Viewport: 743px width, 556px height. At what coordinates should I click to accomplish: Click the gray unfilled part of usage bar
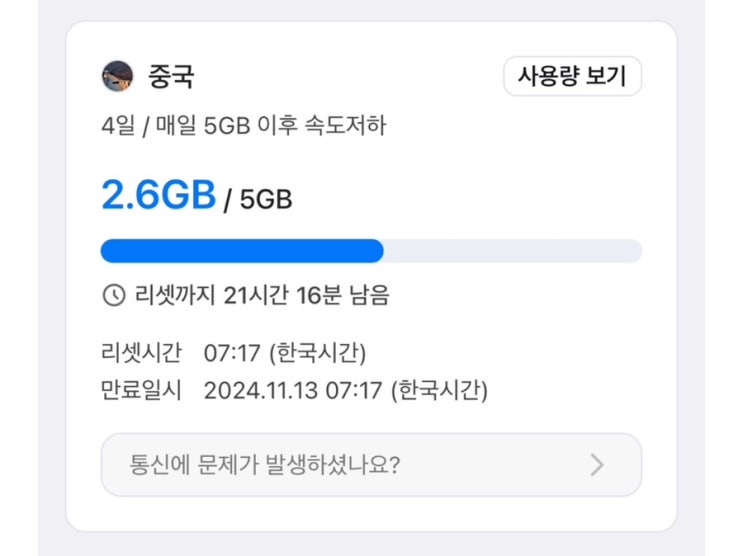(x=510, y=251)
